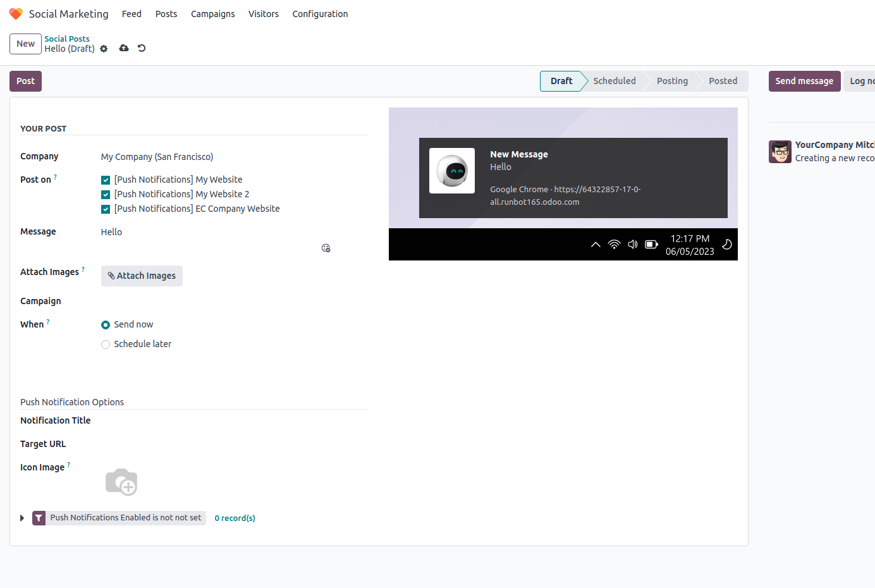875x588 pixels.
Task: Click the Log note button
Action: (x=860, y=81)
